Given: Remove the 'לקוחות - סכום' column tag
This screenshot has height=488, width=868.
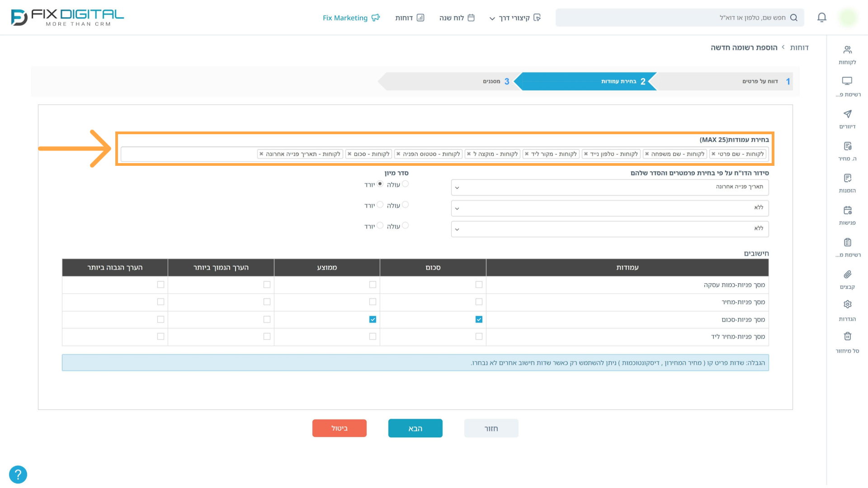Looking at the screenshot, I should 349,154.
